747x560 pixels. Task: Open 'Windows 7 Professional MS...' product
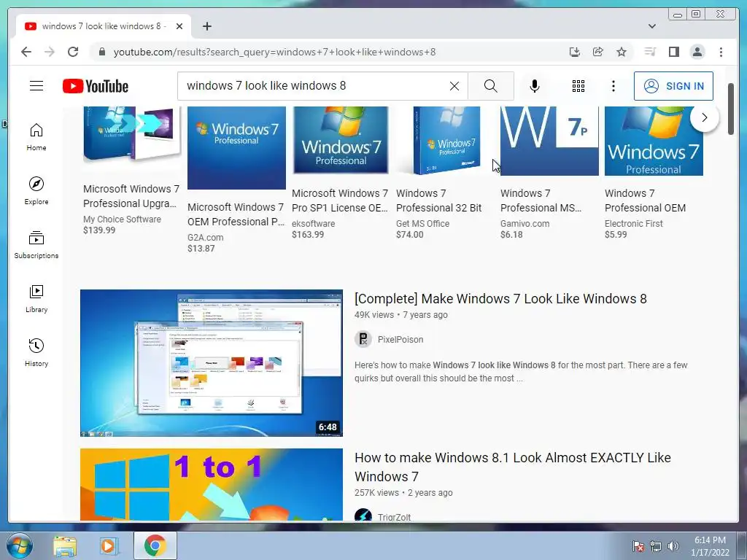click(x=541, y=201)
